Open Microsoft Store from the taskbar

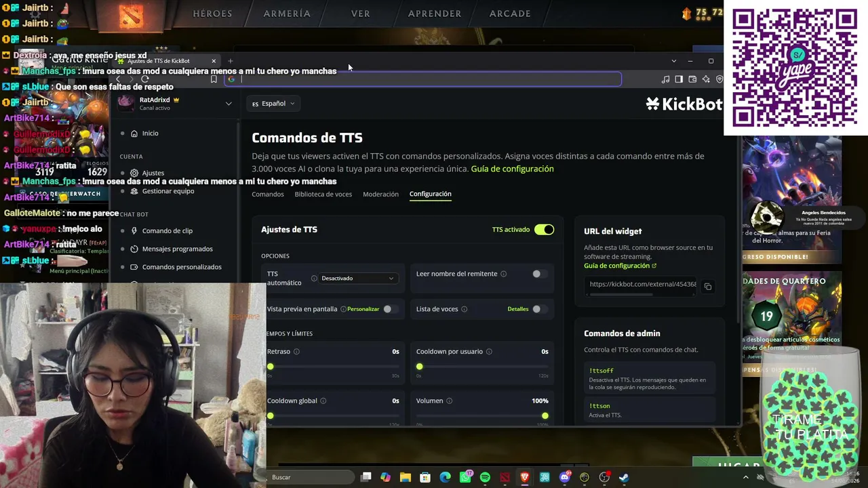point(425,477)
